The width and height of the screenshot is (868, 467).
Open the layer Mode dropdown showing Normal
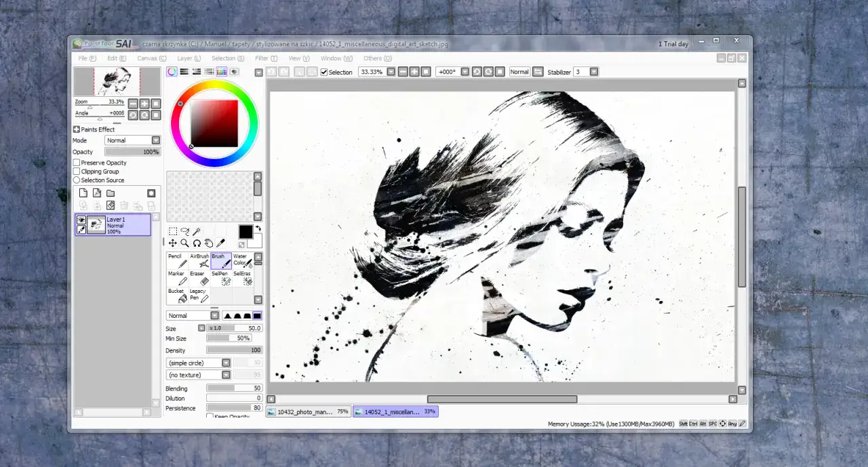(155, 140)
